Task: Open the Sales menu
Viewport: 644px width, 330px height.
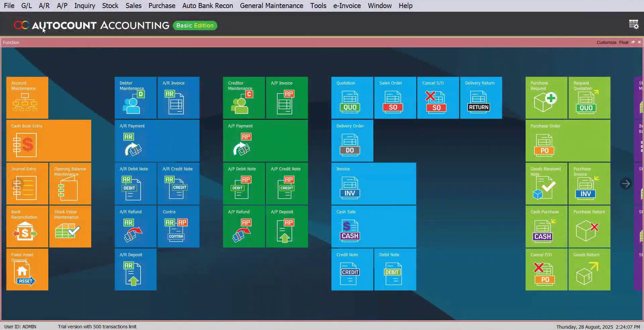Action: point(133,6)
